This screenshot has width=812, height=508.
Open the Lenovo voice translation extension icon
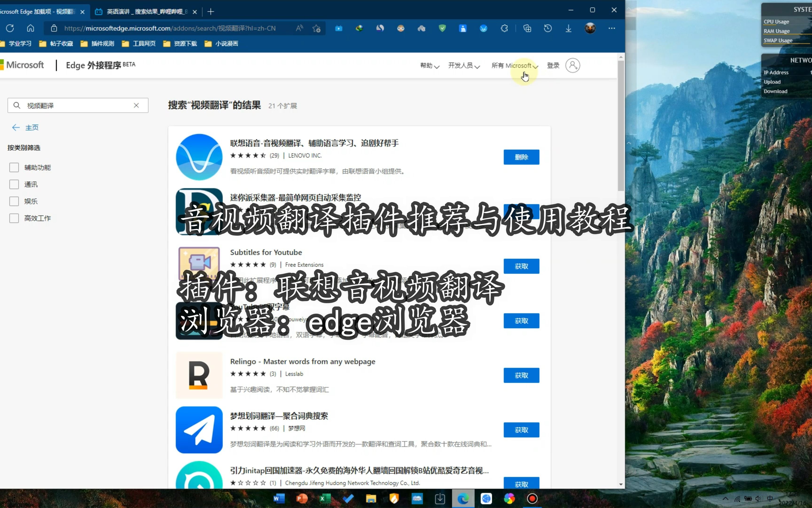(484, 28)
